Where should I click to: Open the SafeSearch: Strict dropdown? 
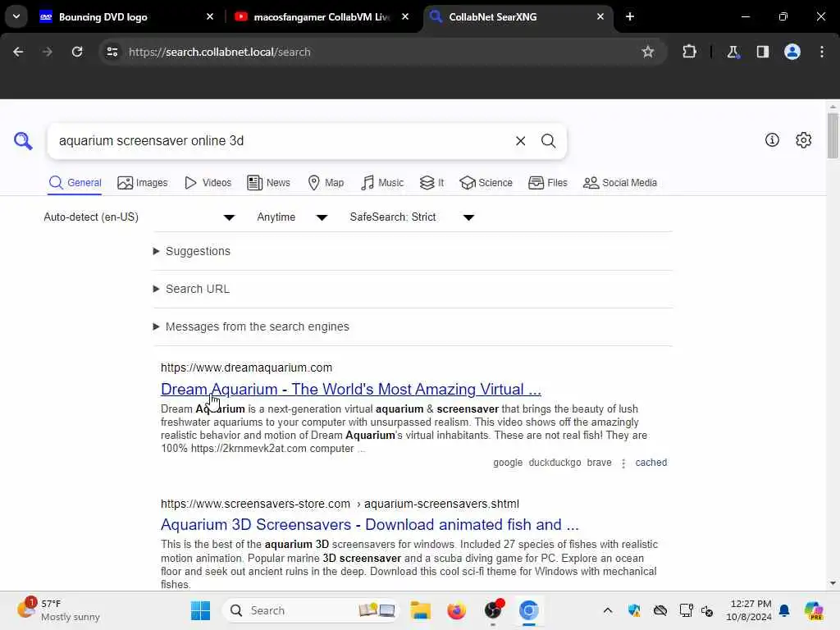tap(412, 217)
